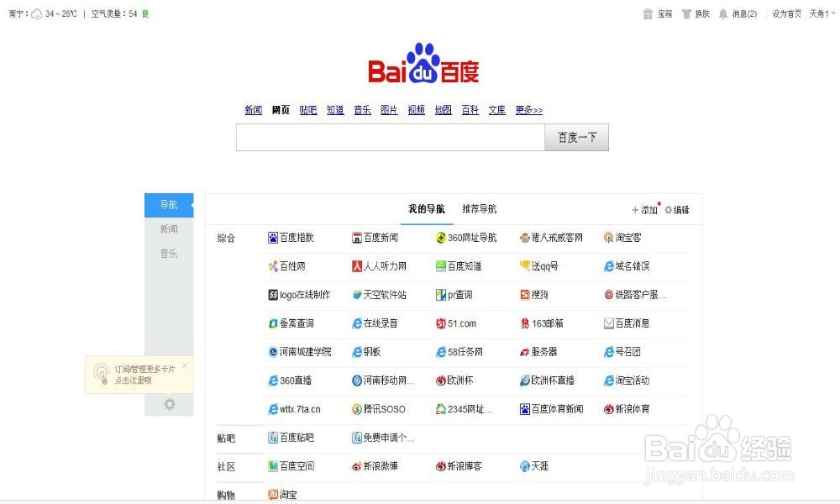Image resolution: width=840 pixels, height=504 pixels.
Task: Open 腾讯SOSO shortcut
Action: [379, 409]
